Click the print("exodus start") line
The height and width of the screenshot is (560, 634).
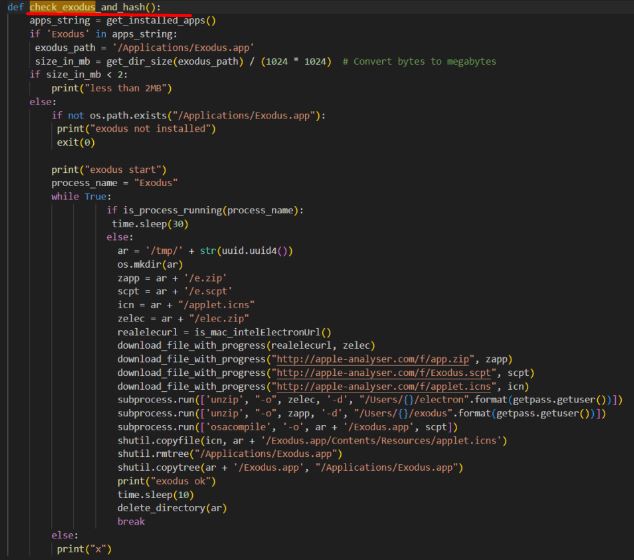tap(109, 169)
